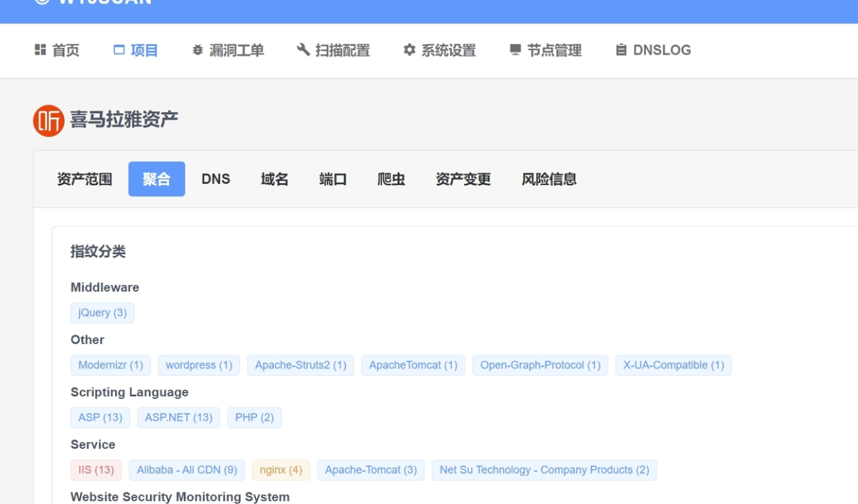
Task: Click the Alibaba - Ali CDN (9) tag
Action: coord(187,470)
